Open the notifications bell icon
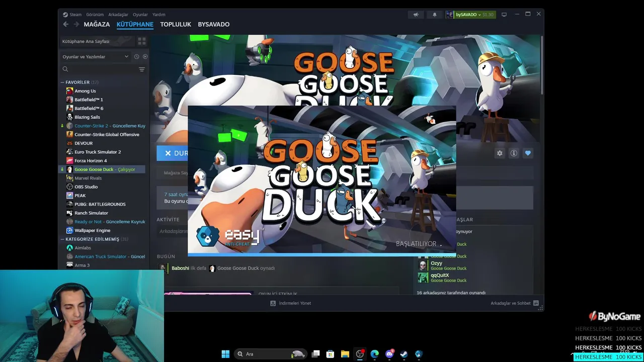The width and height of the screenshot is (644, 362). [x=435, y=15]
